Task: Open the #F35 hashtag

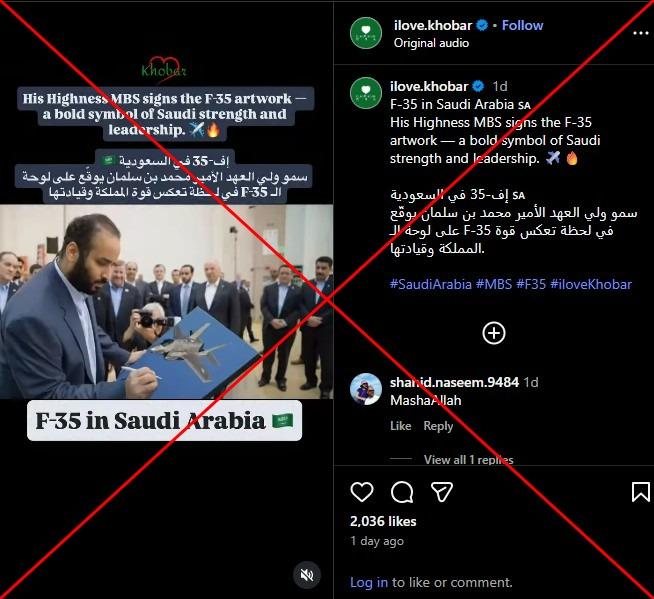Action: pyautogui.click(x=531, y=284)
